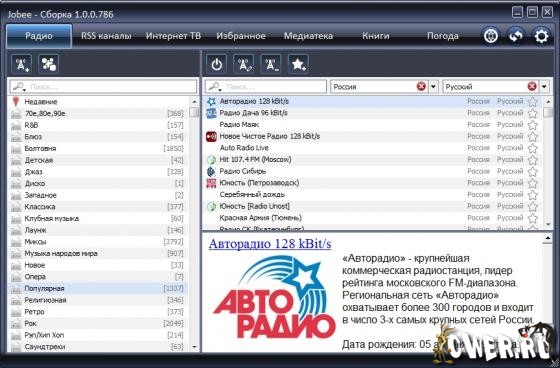Click the genre groups icon in left toolbar

49,64
